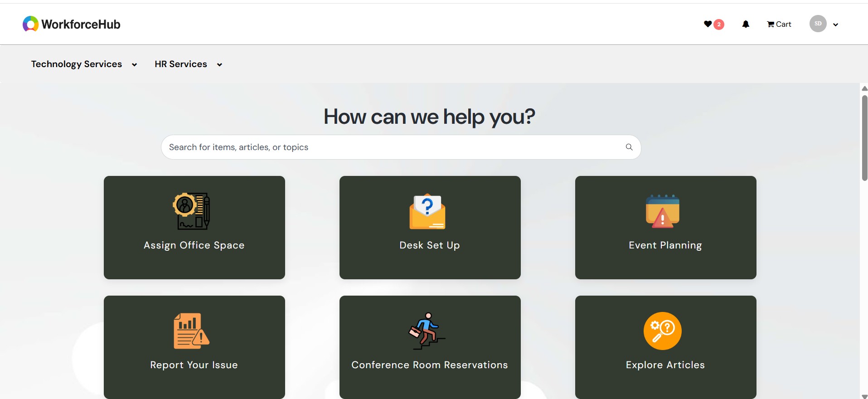Focus the search items and articles field

(x=401, y=147)
